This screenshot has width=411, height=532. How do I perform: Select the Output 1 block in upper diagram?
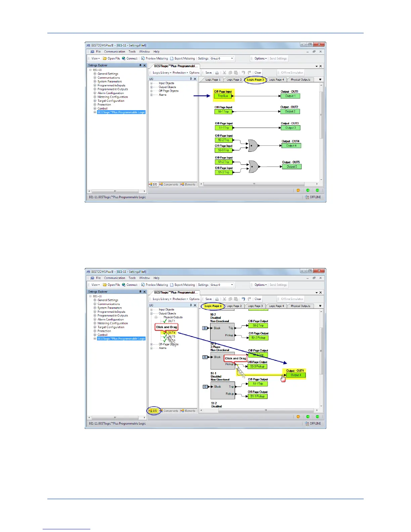tap(290, 96)
